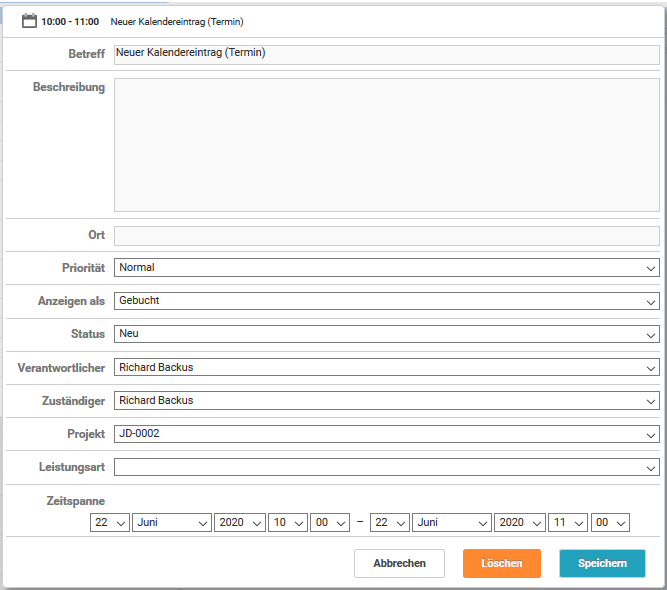Click the Betreff subject input field
The width and height of the screenshot is (667, 590).
click(386, 55)
